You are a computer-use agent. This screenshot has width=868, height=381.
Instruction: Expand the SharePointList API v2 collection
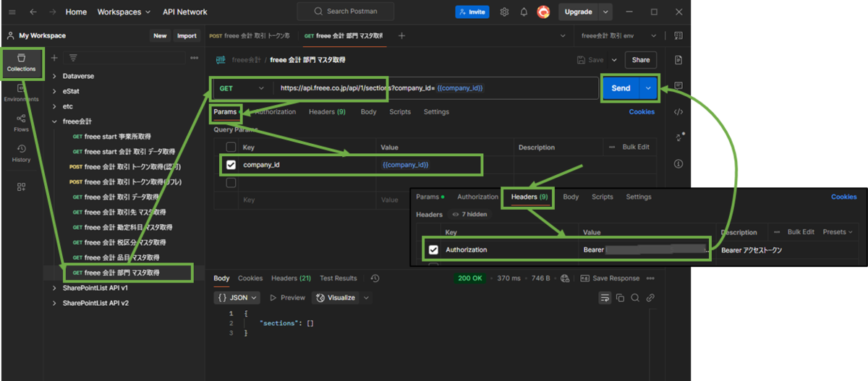pos(54,303)
